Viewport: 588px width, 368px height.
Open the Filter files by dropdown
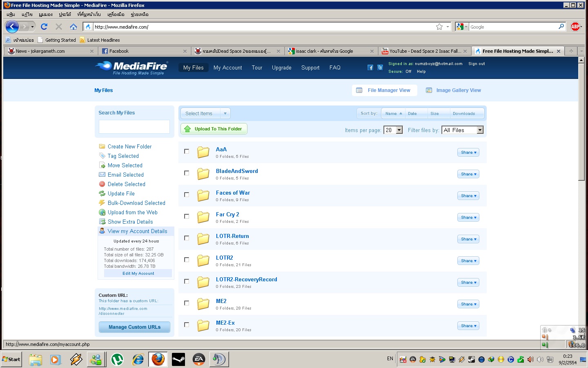point(463,130)
